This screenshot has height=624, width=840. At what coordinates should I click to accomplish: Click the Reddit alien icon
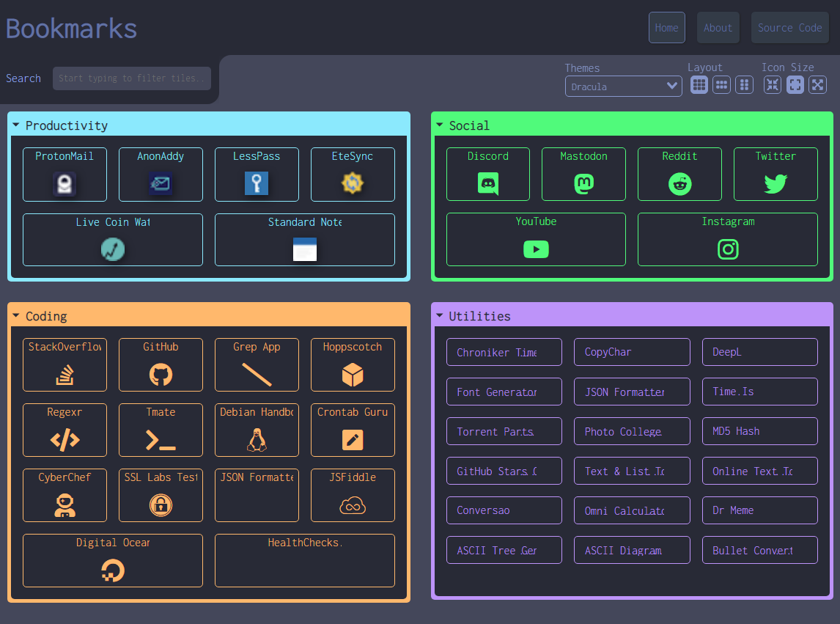pyautogui.click(x=679, y=183)
